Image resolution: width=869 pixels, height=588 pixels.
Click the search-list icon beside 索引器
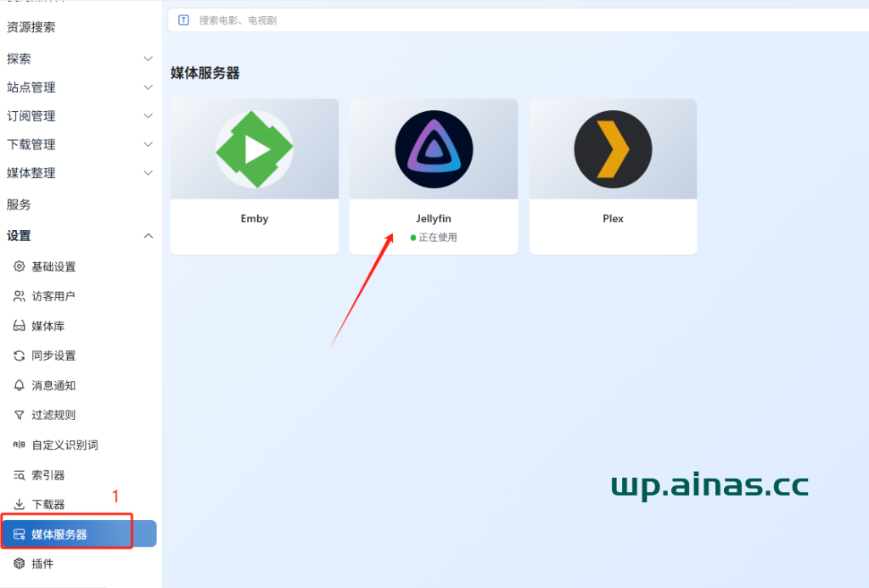pos(19,475)
